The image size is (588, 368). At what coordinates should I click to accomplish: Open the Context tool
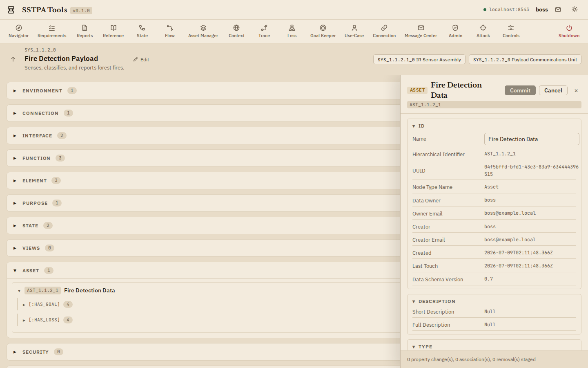(x=236, y=31)
